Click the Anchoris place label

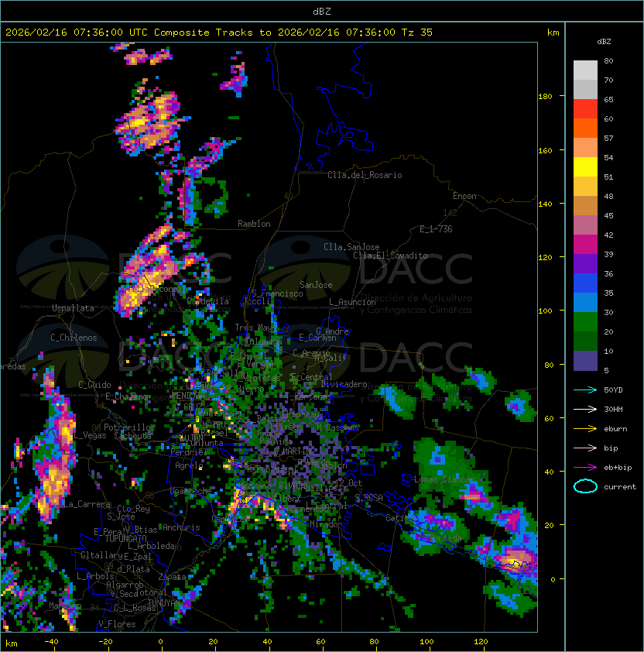[181, 527]
